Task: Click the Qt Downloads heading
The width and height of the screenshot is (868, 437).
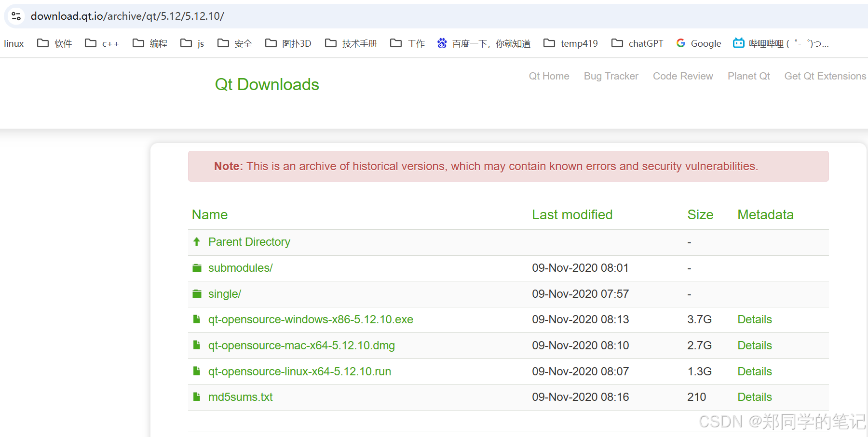Action: coord(267,84)
